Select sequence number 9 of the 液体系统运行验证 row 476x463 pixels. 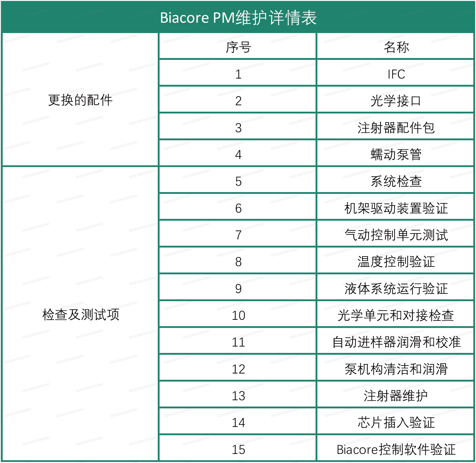[x=238, y=287]
